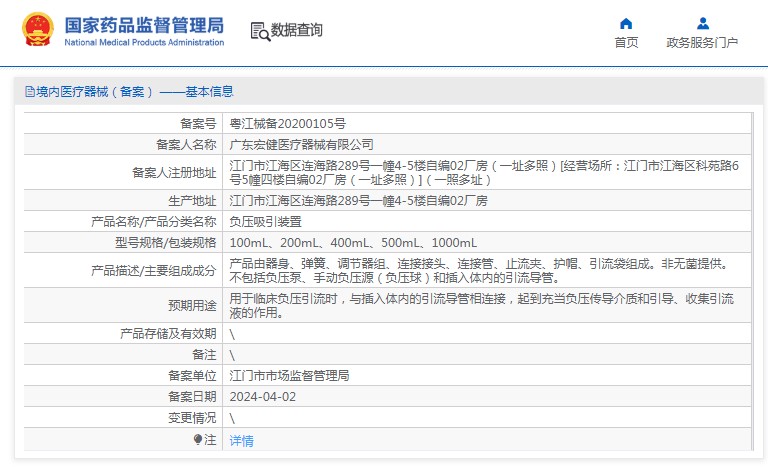Click the 备案号 label cell
Image resolution: width=768 pixels, height=467 pixels.
(x=123, y=123)
